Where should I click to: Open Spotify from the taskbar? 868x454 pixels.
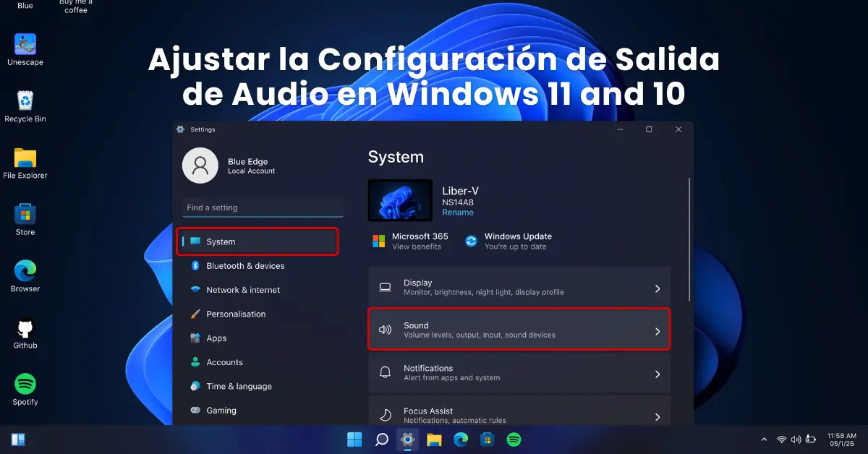point(514,439)
